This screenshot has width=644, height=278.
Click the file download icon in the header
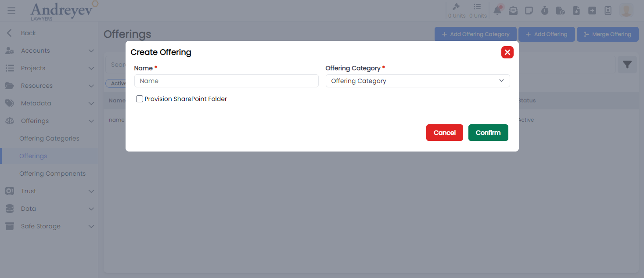(576, 10)
